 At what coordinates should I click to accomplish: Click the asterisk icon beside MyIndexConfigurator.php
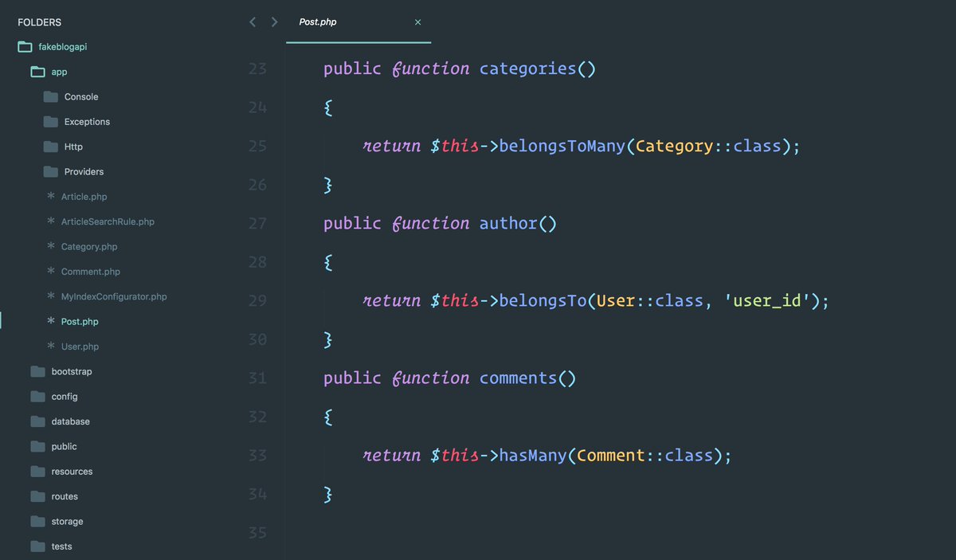click(51, 296)
